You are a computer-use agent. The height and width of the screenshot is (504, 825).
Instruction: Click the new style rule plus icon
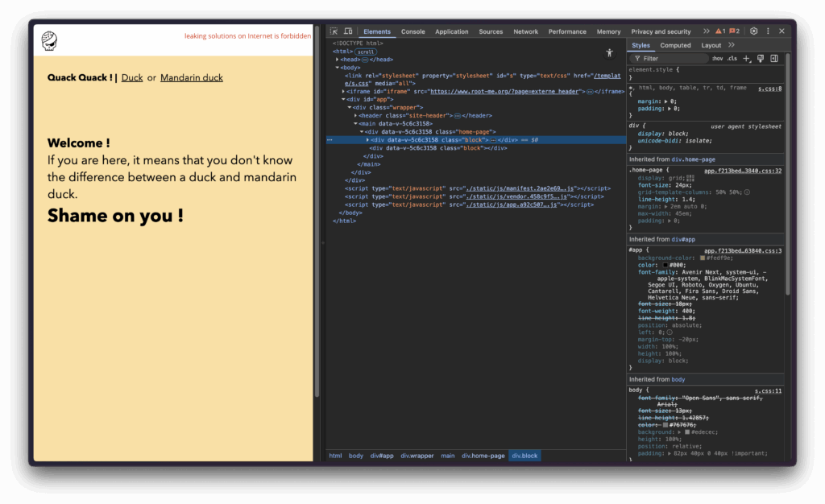747,59
